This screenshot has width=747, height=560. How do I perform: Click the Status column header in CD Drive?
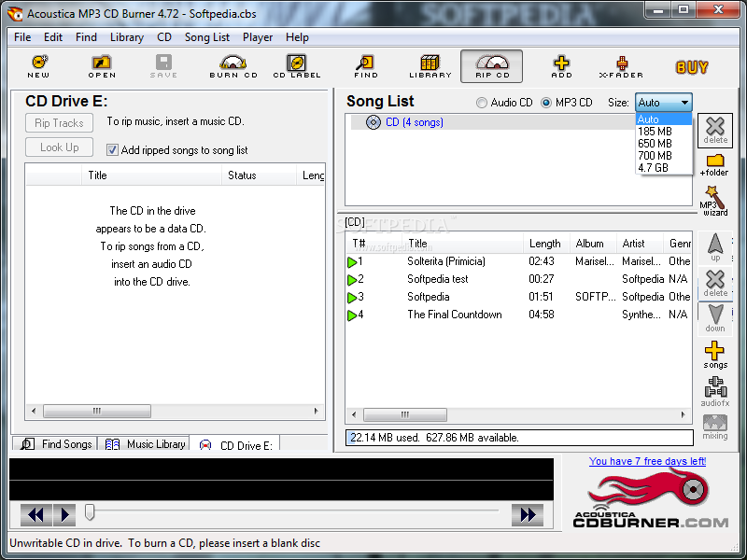click(259, 175)
